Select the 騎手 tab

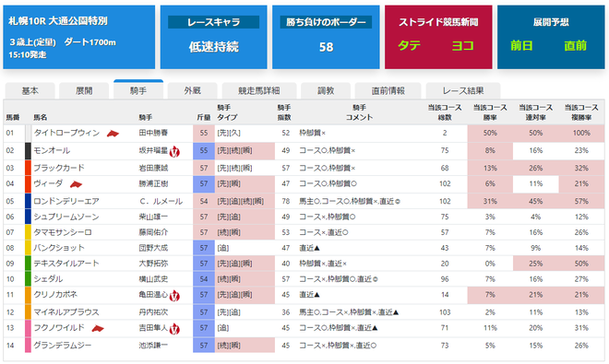(138, 90)
